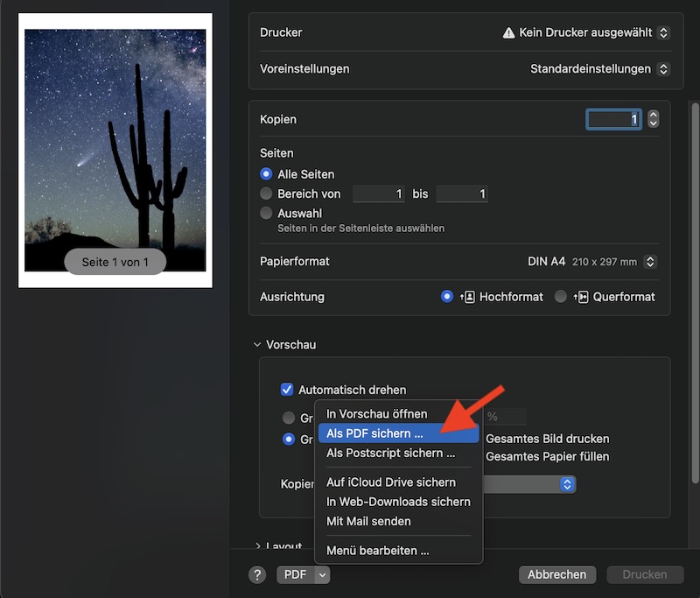Click the Kopien number input field
Viewport: 700px width, 598px height.
tap(614, 119)
